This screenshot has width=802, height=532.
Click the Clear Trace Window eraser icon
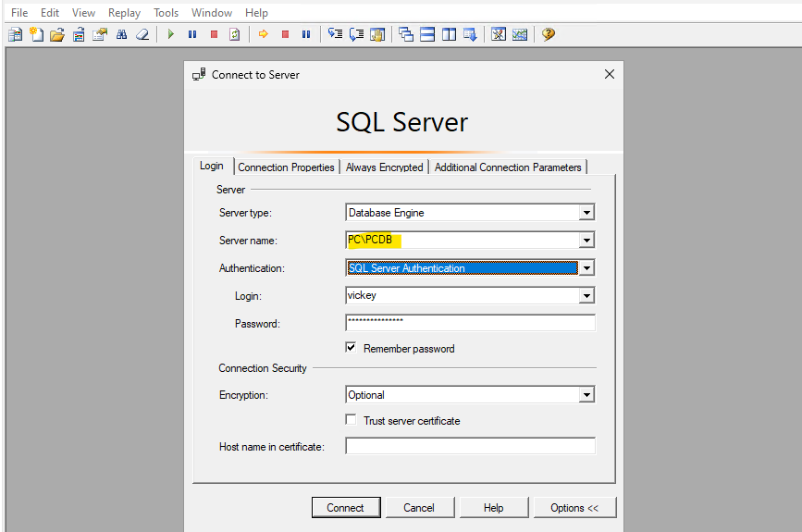click(142, 35)
